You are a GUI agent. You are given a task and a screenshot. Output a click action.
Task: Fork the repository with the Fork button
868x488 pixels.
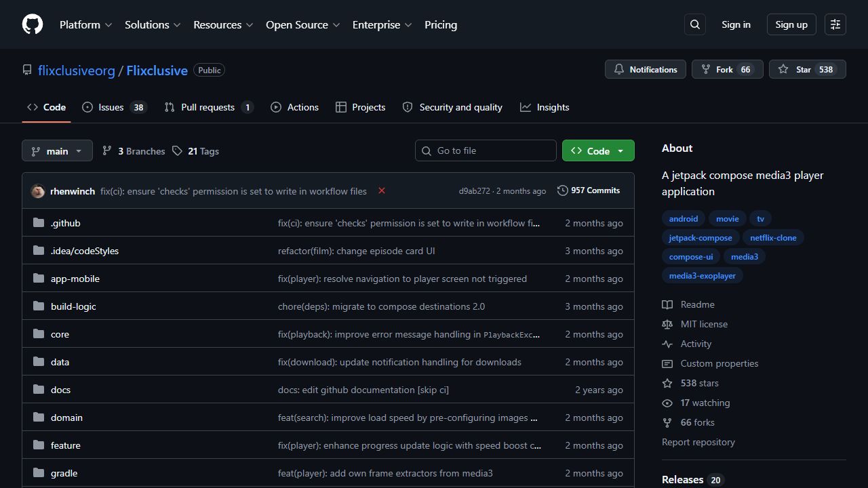[728, 69]
